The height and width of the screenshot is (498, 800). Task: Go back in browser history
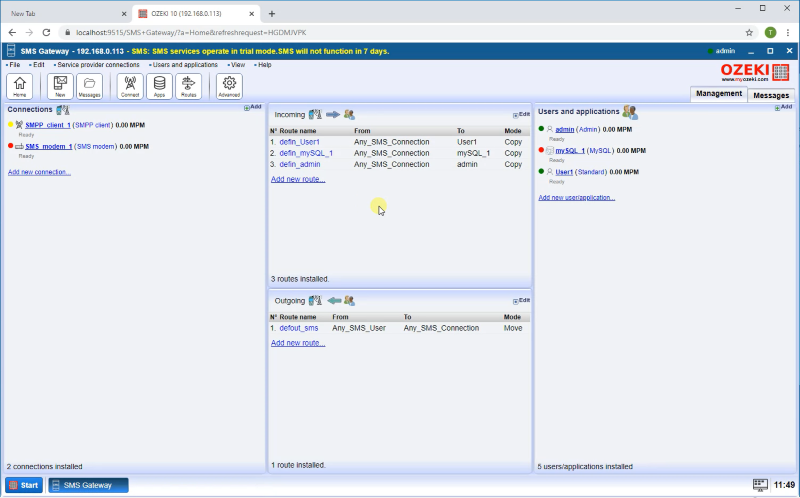tap(12, 33)
